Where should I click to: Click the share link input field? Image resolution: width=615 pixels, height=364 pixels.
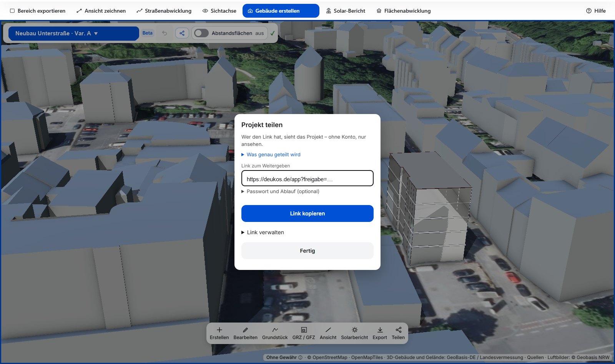coord(307,179)
